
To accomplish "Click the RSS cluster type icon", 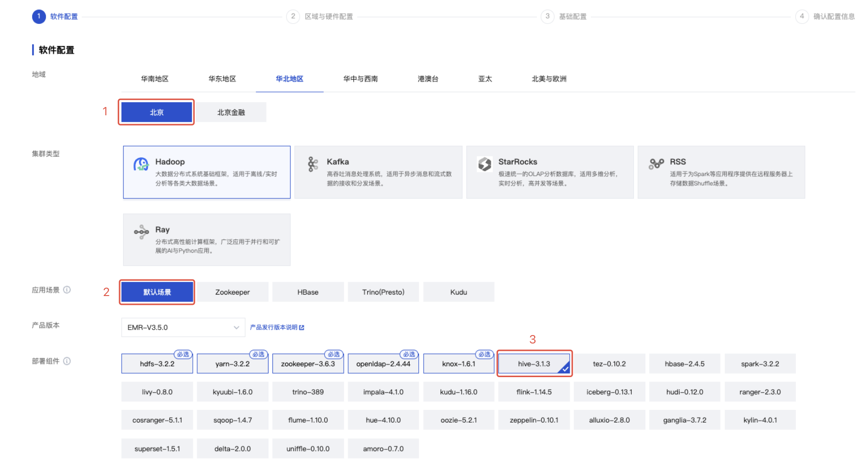I will click(656, 164).
